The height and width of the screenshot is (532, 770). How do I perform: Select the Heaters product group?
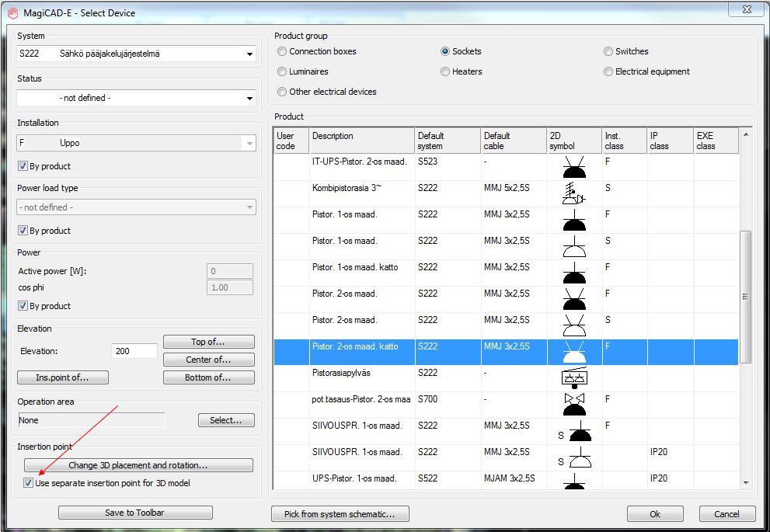[445, 71]
